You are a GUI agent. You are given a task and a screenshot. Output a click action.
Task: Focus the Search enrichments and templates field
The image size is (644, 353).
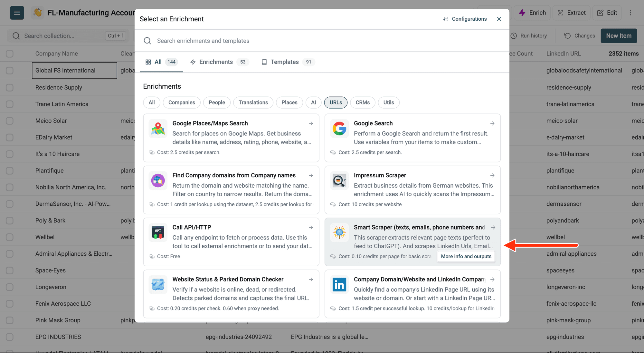pos(322,41)
